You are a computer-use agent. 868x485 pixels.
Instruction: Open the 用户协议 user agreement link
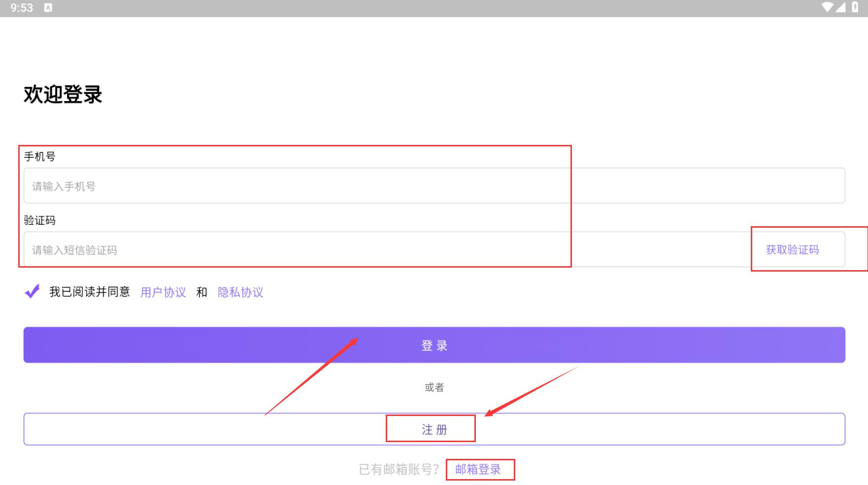coord(163,292)
